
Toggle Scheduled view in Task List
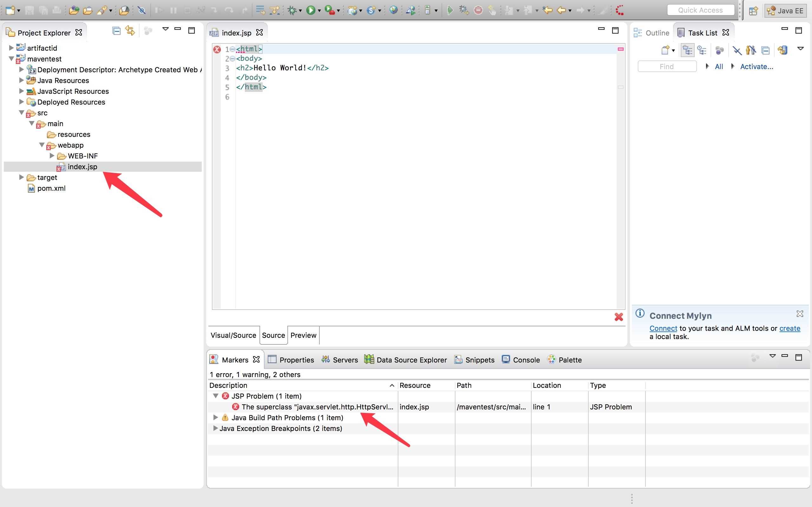click(x=702, y=50)
